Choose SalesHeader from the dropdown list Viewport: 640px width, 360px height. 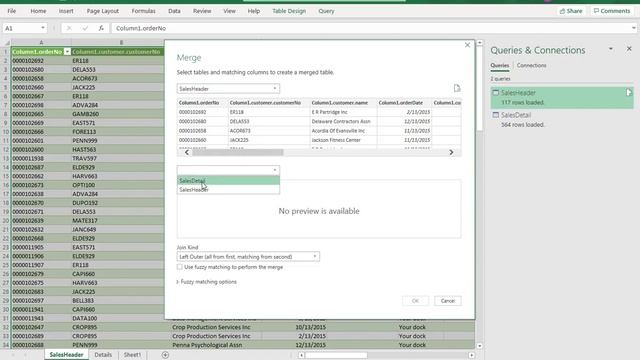(x=228, y=190)
